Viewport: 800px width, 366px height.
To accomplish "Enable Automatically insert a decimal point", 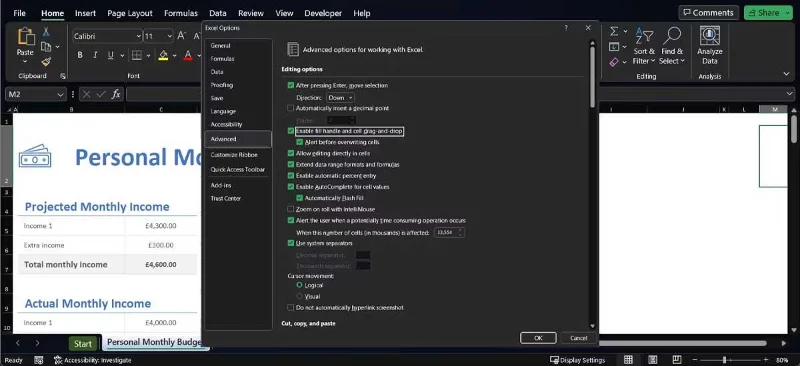I will (291, 108).
